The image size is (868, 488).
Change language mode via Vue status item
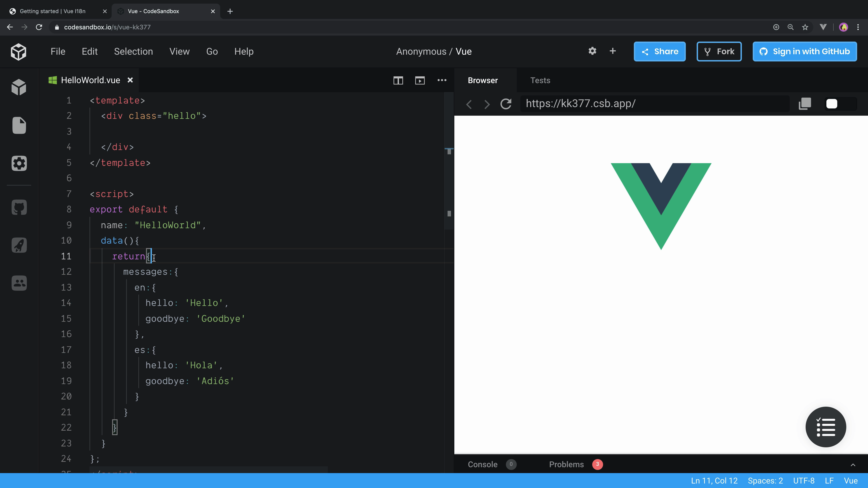[850, 481]
